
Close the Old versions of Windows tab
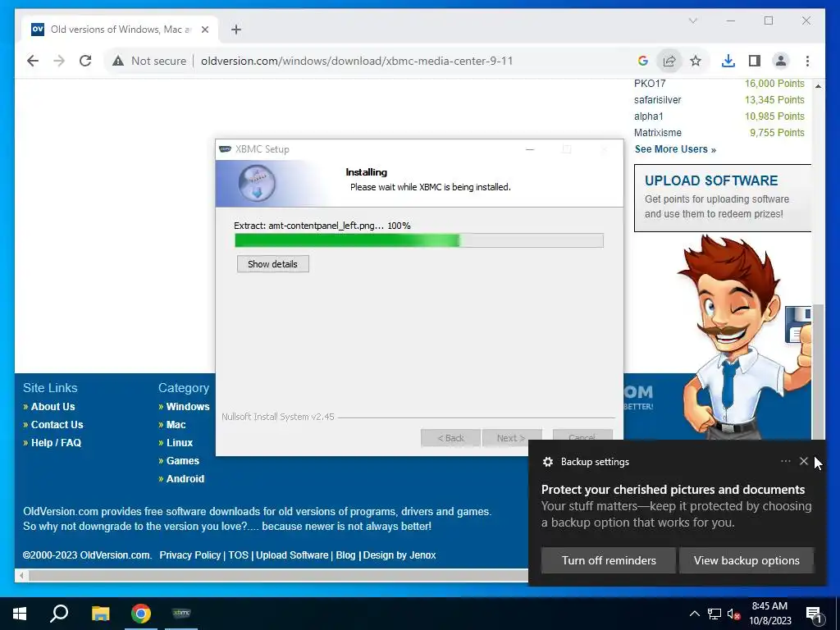tap(204, 30)
